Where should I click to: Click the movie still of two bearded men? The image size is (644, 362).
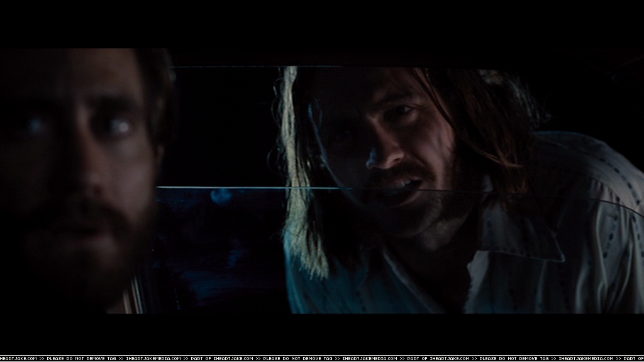[x=322, y=181]
